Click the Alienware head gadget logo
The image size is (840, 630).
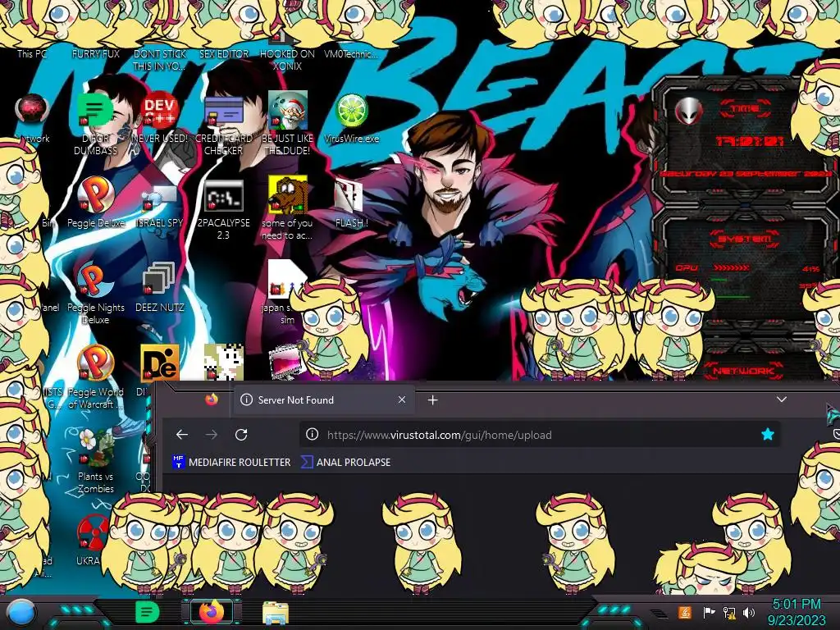click(x=689, y=111)
